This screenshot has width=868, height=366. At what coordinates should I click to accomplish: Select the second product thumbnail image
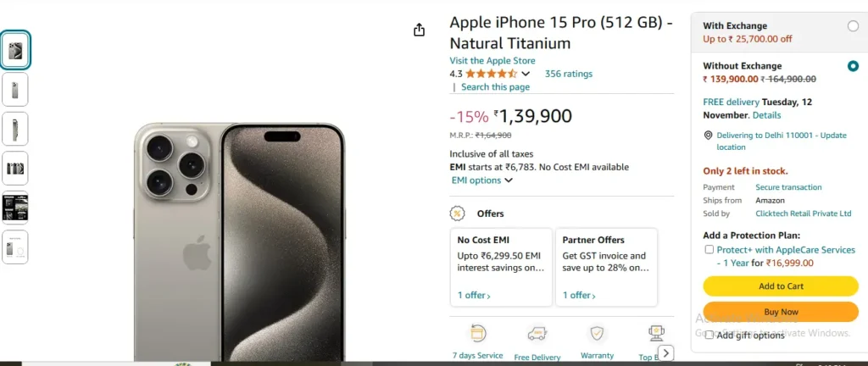pyautogui.click(x=15, y=90)
